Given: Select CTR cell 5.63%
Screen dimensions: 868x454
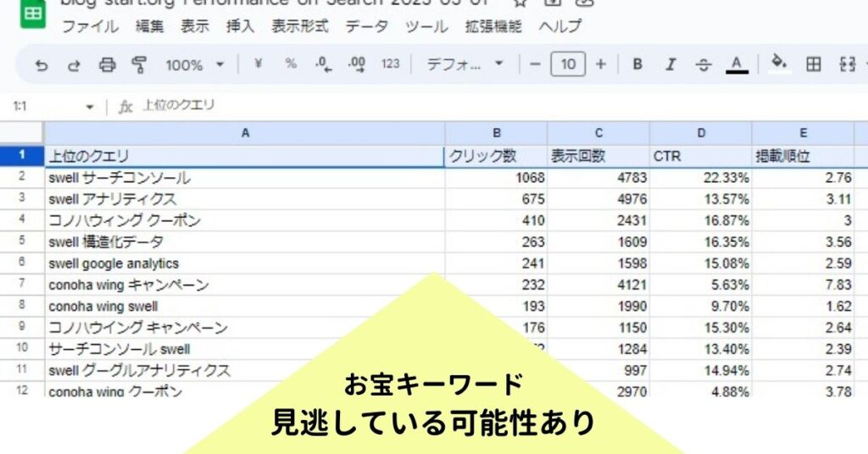Looking at the screenshot, I should coord(701,285).
